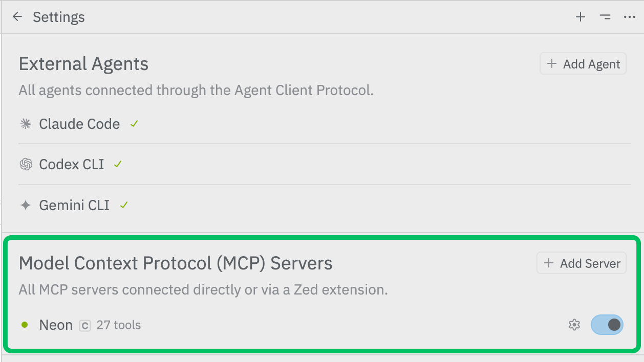
Task: Click the back arrow beside Settings
Action: coord(17,17)
